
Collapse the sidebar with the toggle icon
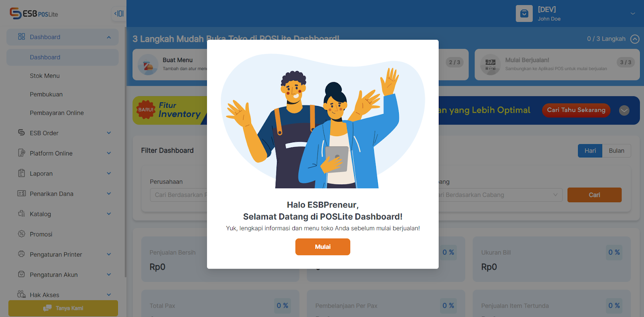pyautogui.click(x=119, y=14)
